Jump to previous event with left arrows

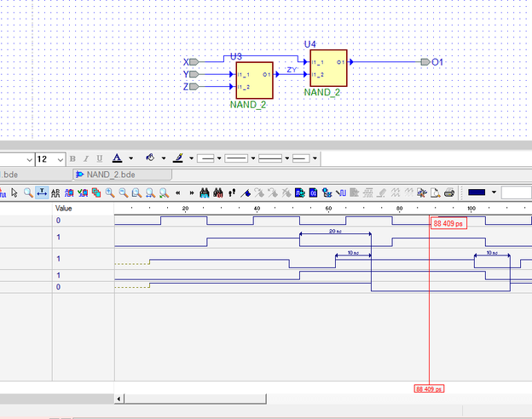[x=177, y=192]
